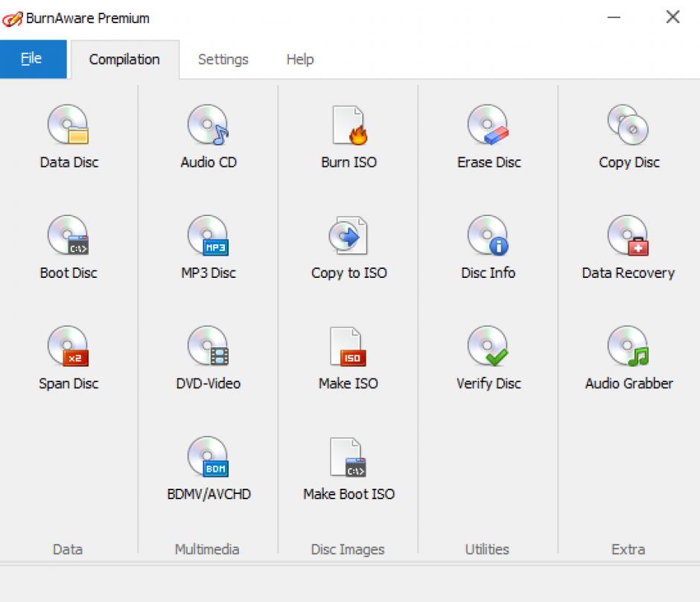Launch the Data Recovery icon
This screenshot has width=700, height=602.
628,235
